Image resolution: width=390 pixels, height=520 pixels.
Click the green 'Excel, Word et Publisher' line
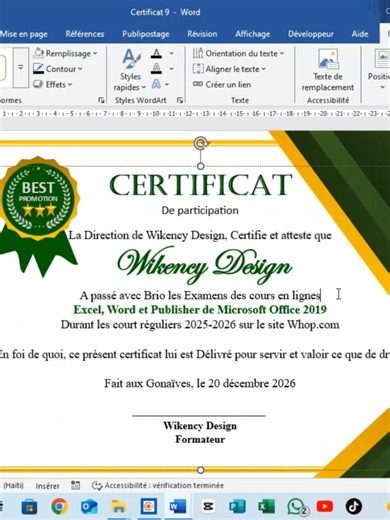coord(200,310)
